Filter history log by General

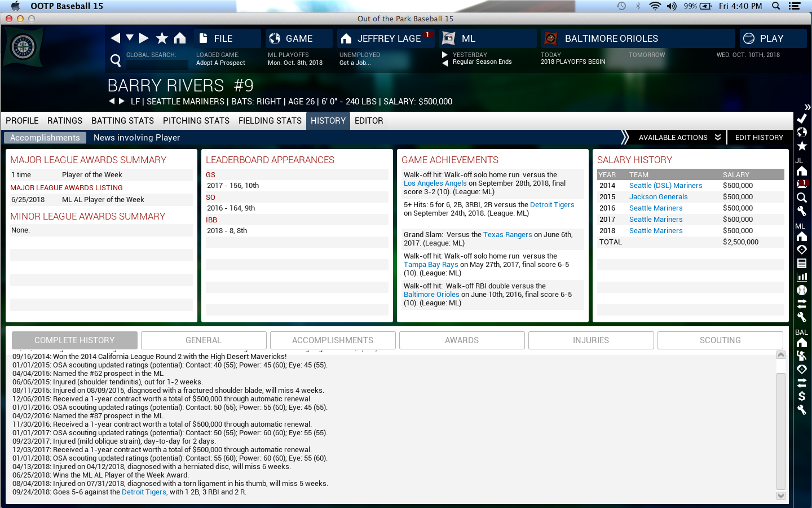click(204, 340)
